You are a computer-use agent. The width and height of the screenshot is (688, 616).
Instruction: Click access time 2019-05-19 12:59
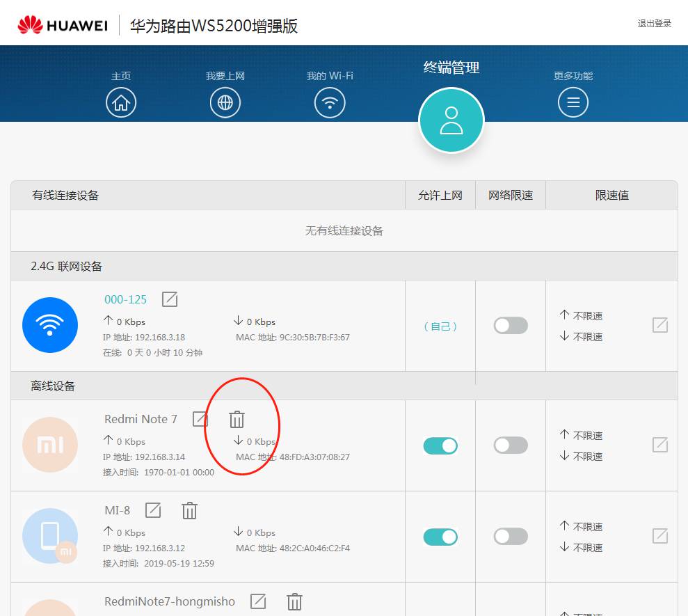[179, 564]
